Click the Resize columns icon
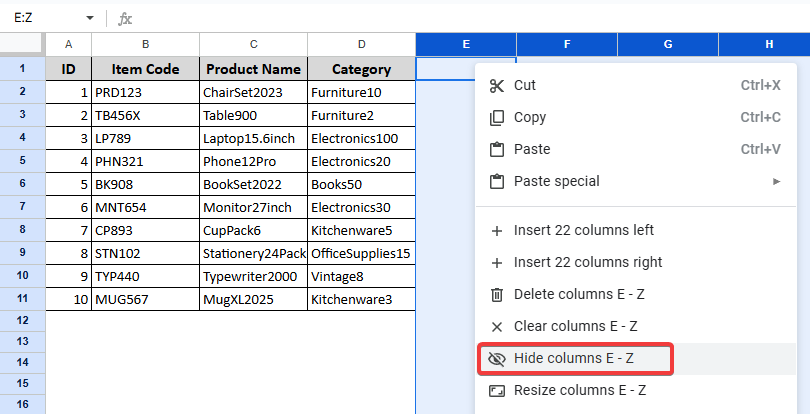The image size is (810, 414). [496, 390]
